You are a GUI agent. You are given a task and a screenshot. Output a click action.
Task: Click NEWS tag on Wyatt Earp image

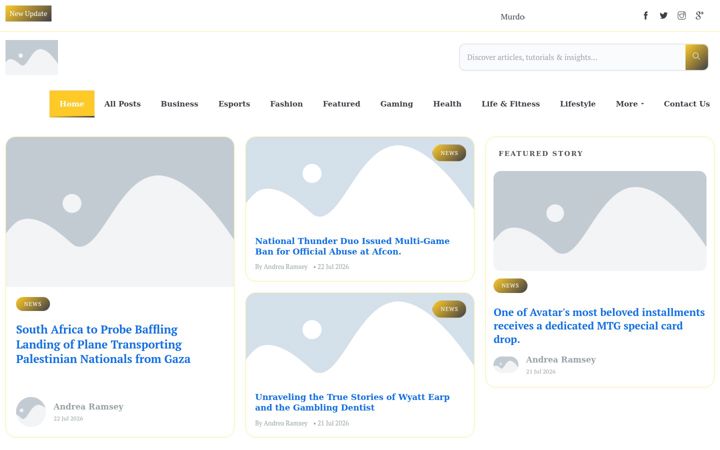449,309
